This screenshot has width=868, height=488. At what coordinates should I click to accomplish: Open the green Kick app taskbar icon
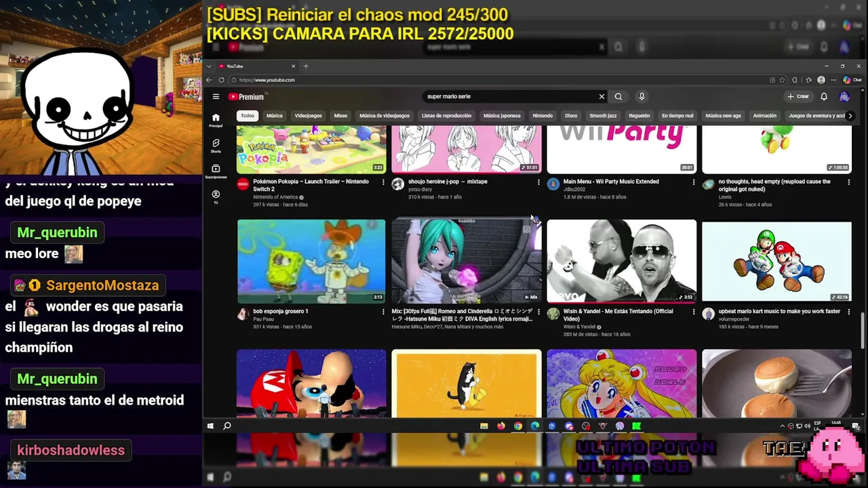click(637, 426)
